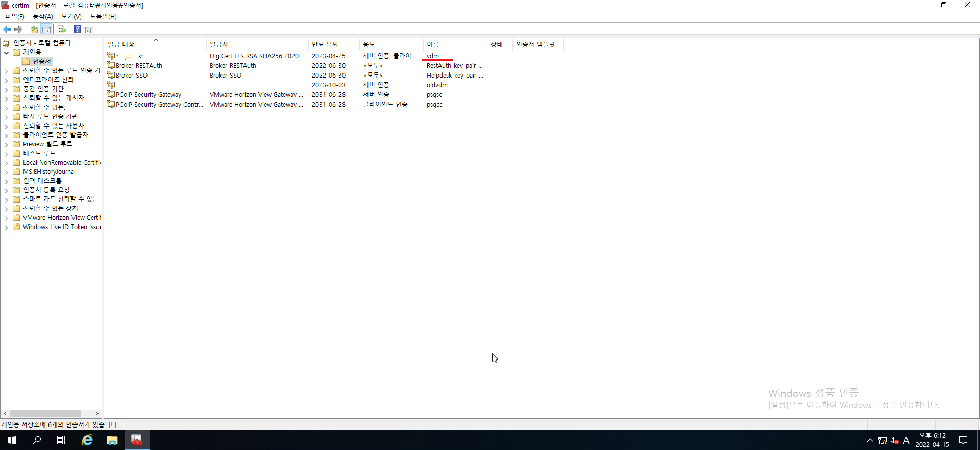Screen dimensions: 980x450
Task: Expand the 엔터프라이즈 신뢰 node
Action: [x=6, y=80]
